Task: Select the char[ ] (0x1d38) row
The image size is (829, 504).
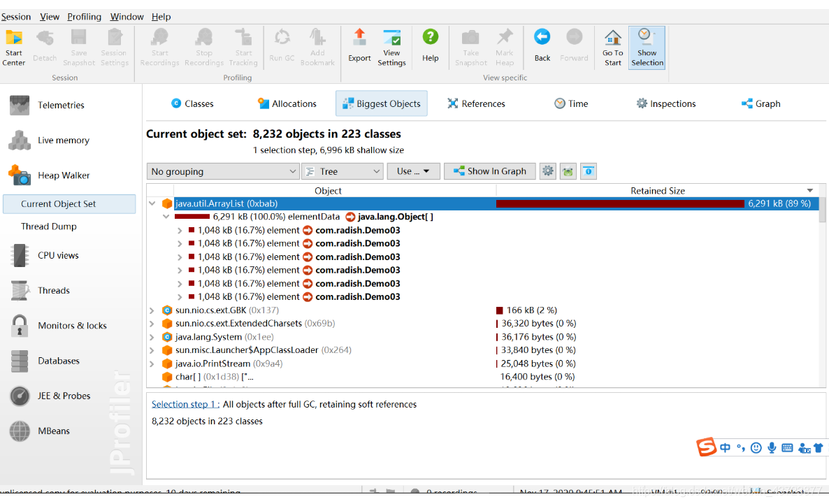Action: pos(483,377)
